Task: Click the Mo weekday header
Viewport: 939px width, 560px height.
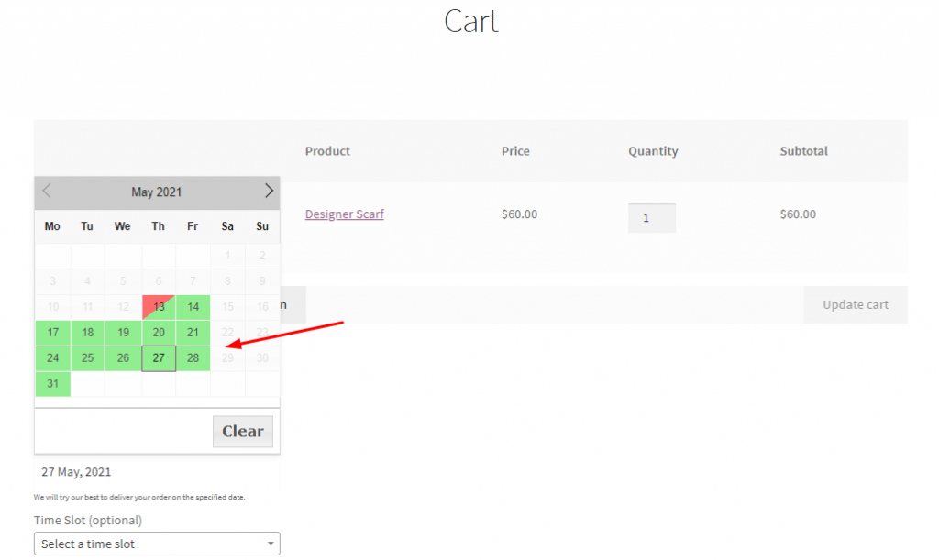Action: pos(52,226)
